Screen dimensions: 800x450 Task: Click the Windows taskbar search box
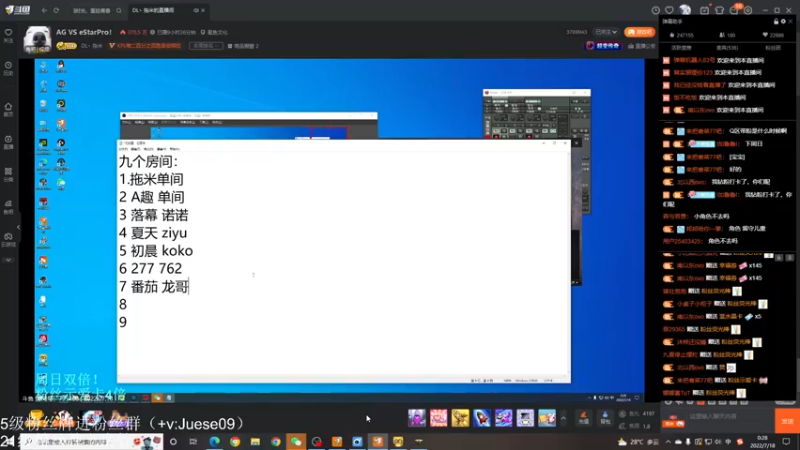click(x=92, y=441)
